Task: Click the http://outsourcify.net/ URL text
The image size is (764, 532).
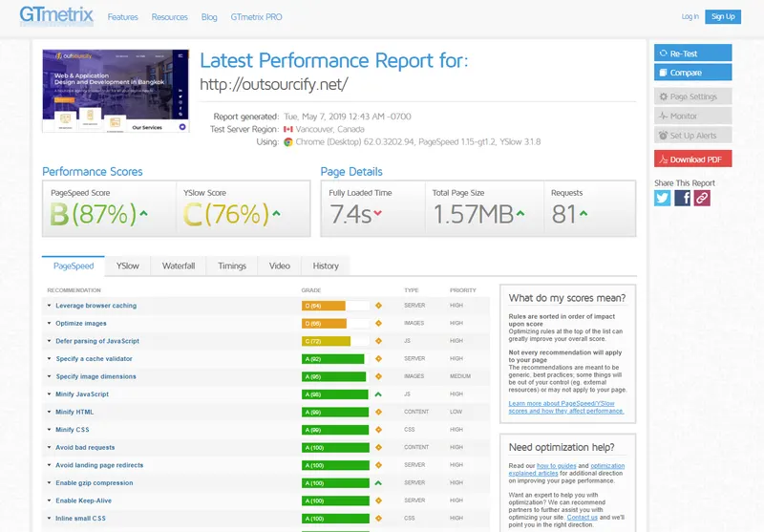Action: pos(274,84)
